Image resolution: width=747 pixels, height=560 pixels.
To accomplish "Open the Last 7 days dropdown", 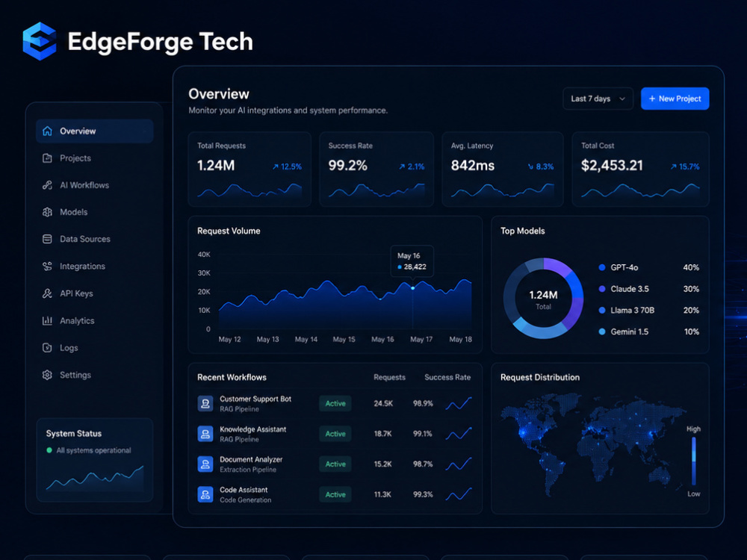I will click(598, 99).
